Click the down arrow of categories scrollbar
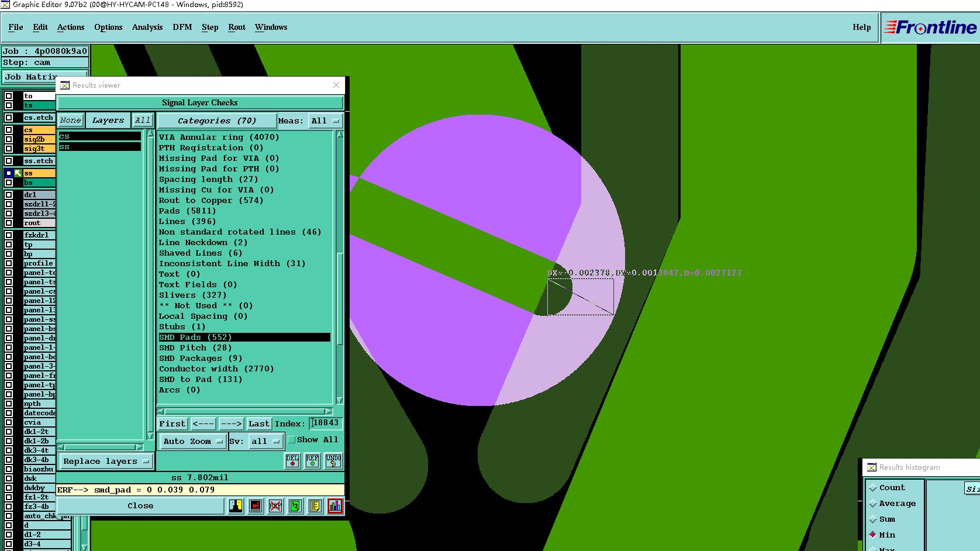 [x=340, y=401]
